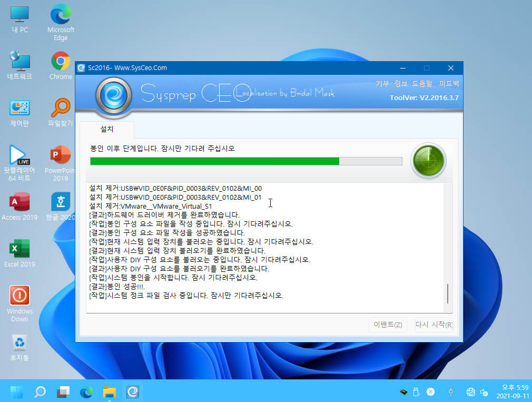Click the green radar status icon
Image resolution: width=532 pixels, height=402 pixels.
428,161
